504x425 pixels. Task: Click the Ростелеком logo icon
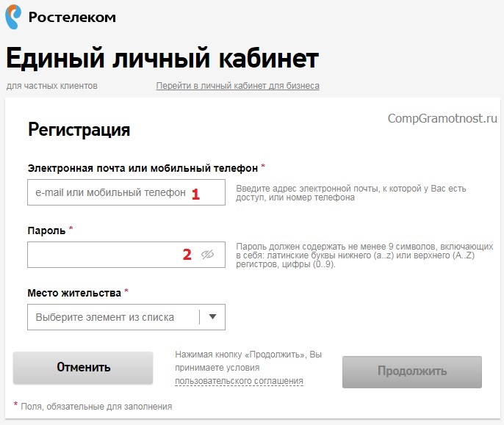tap(13, 17)
